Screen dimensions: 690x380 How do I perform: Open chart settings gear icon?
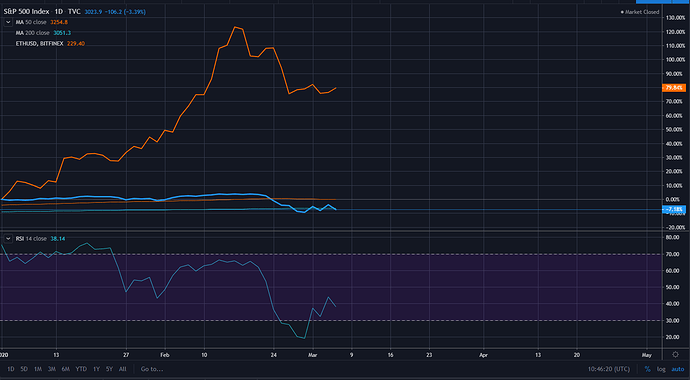click(x=675, y=354)
